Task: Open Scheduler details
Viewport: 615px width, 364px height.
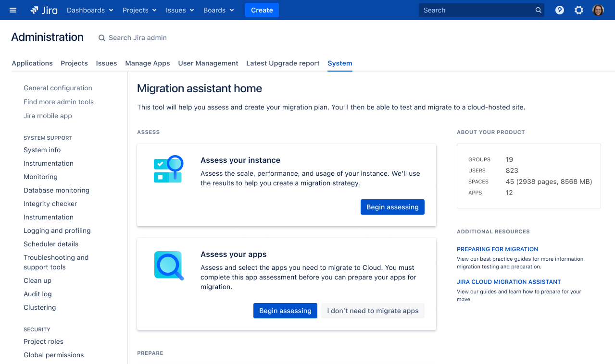Action: point(51,244)
